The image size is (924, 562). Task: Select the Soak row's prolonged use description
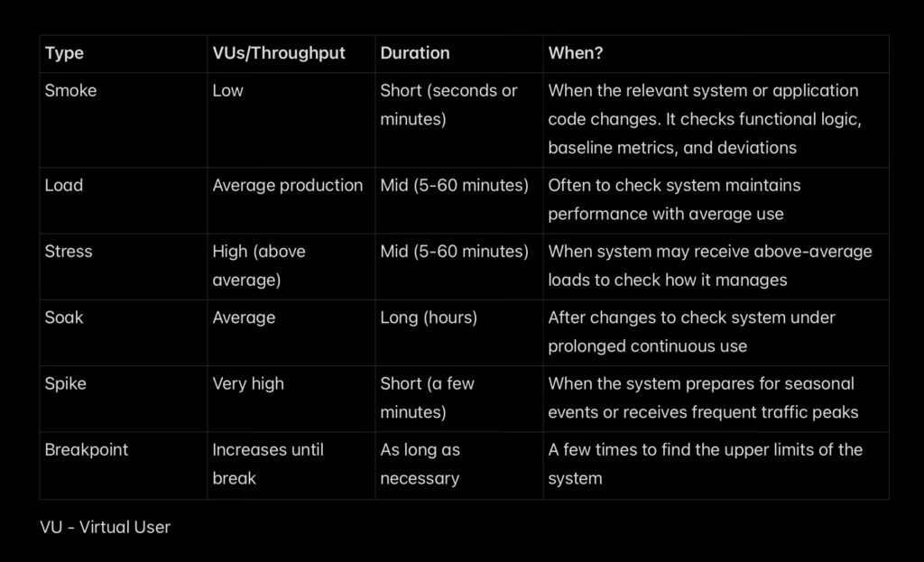pyautogui.click(x=691, y=332)
